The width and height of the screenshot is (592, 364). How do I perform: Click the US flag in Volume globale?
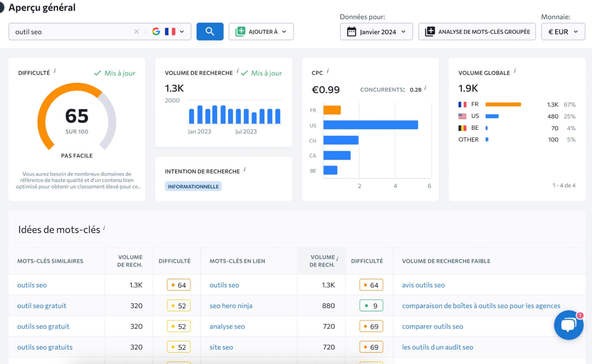point(462,116)
